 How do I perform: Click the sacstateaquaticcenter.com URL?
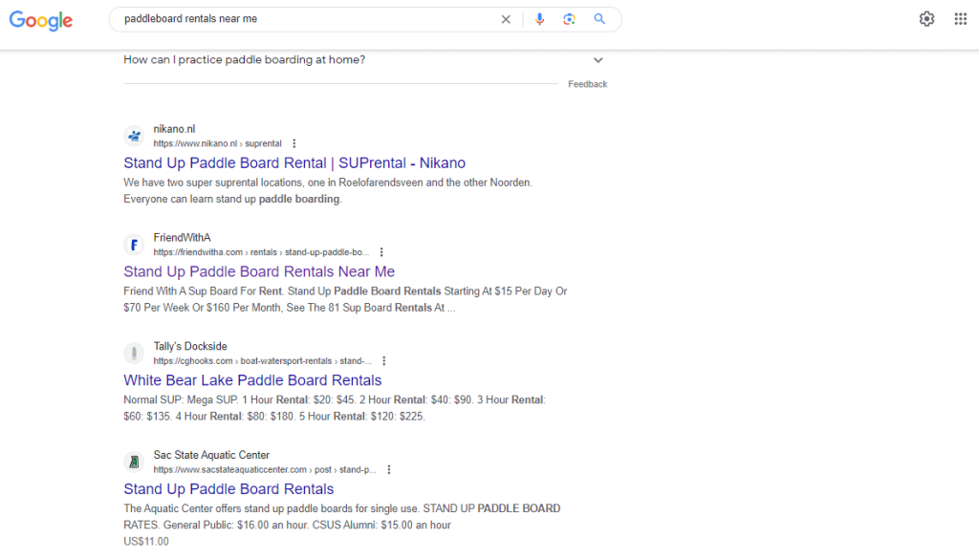(x=265, y=469)
